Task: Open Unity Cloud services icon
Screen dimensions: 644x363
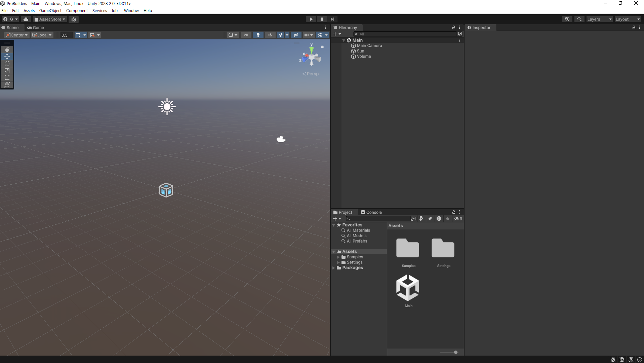Action: point(26,19)
